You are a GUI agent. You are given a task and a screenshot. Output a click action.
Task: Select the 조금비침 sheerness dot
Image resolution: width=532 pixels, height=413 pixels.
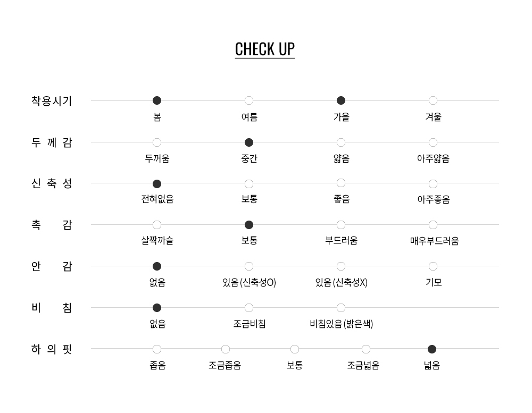[249, 308]
